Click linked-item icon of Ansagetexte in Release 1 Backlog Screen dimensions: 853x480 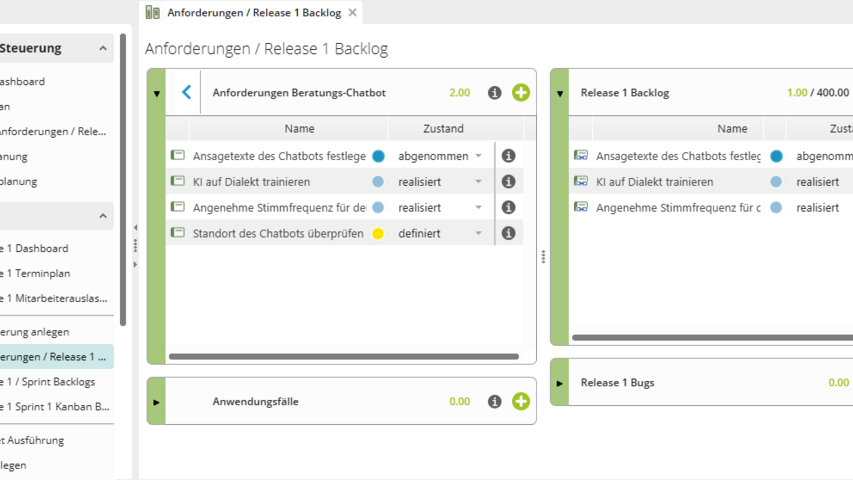[581, 156]
